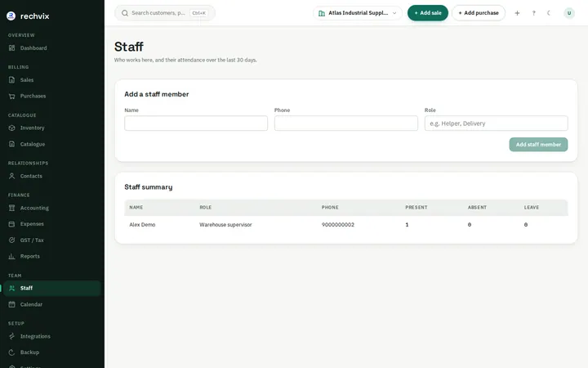The image size is (588, 368).
Task: Open Expenses section
Action: click(51, 224)
